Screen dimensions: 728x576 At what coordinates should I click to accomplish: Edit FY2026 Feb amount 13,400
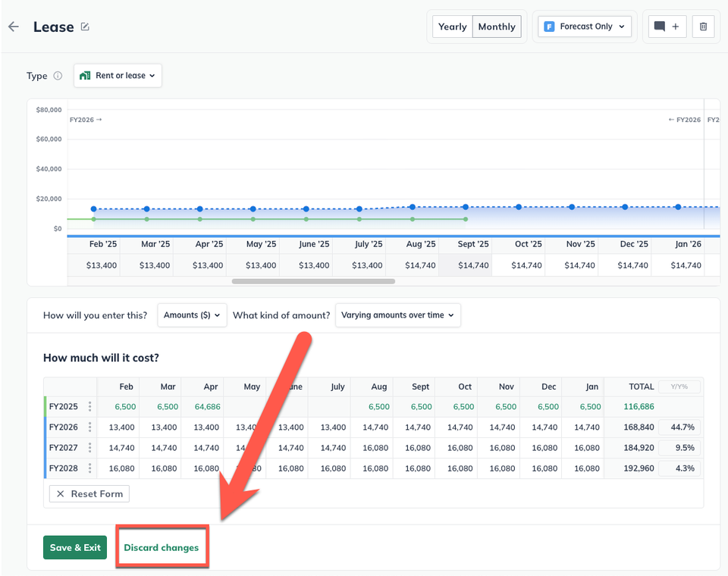[x=118, y=427]
